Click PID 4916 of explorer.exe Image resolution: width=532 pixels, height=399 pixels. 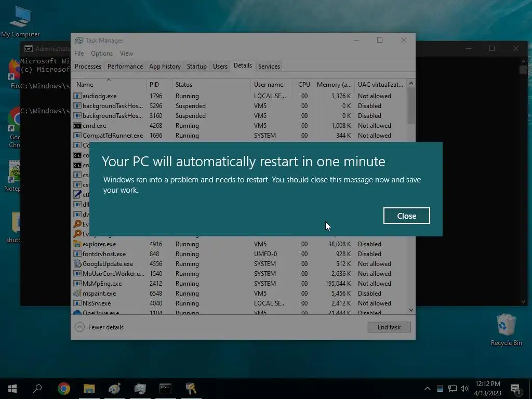[x=156, y=244]
